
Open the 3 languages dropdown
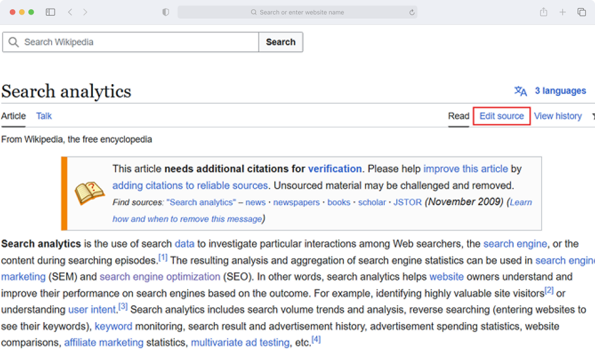pyautogui.click(x=561, y=91)
